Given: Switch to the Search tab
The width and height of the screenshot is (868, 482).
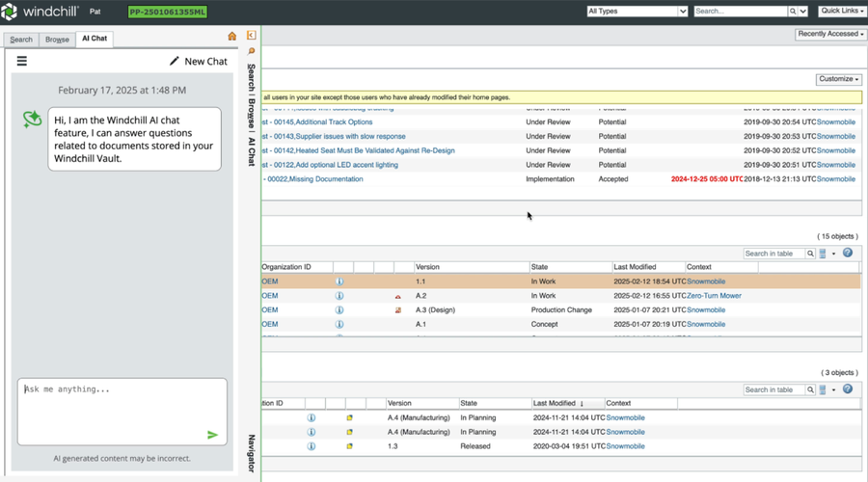Looking at the screenshot, I should [21, 40].
